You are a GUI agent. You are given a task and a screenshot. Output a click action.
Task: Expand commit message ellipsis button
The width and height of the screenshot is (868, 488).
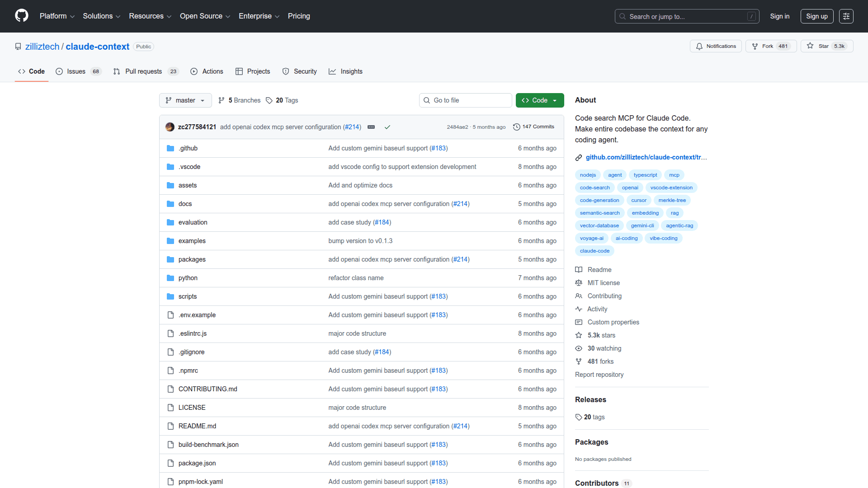(x=371, y=127)
